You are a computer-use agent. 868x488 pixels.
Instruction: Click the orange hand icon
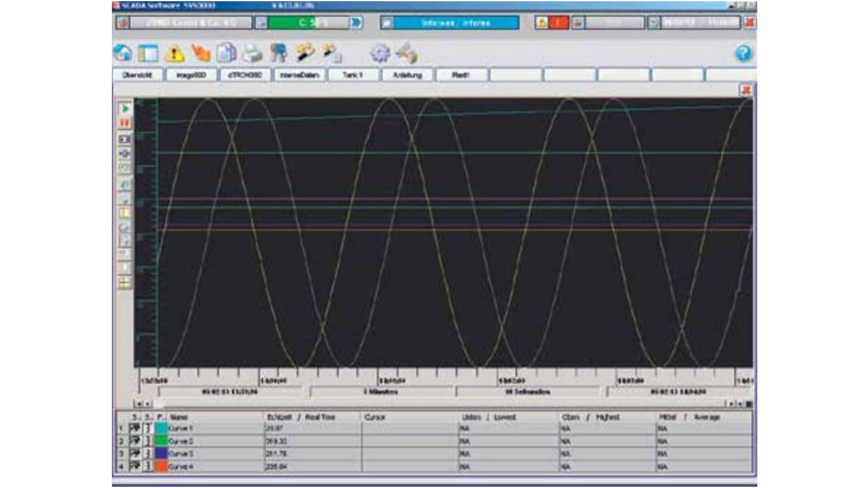click(x=200, y=53)
